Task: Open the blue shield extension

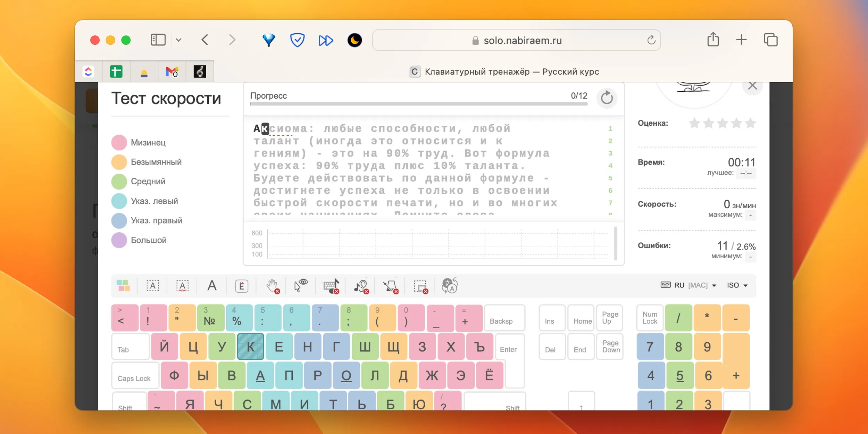Action: point(297,40)
